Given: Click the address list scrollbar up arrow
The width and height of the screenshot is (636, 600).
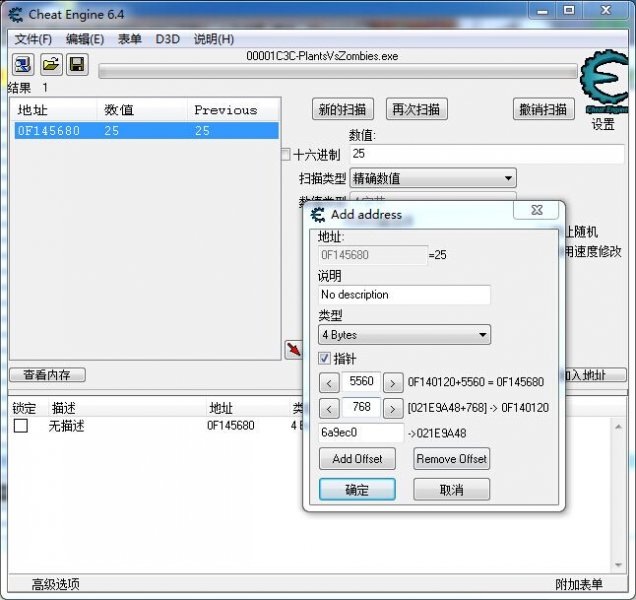Looking at the screenshot, I should click(619, 427).
